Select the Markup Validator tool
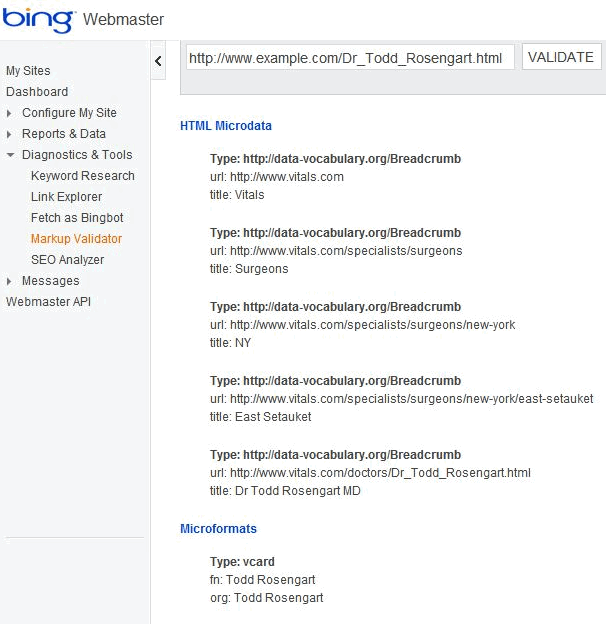Screen dimensions: 613x624 tap(76, 239)
